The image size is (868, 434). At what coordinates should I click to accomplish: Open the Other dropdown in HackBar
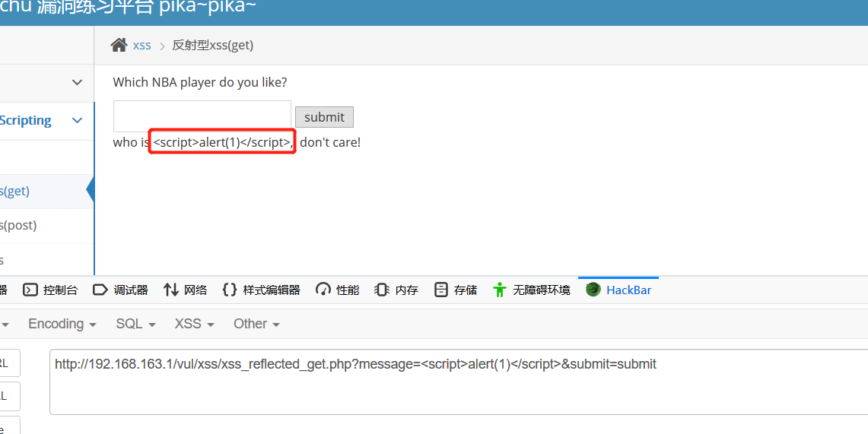256,324
